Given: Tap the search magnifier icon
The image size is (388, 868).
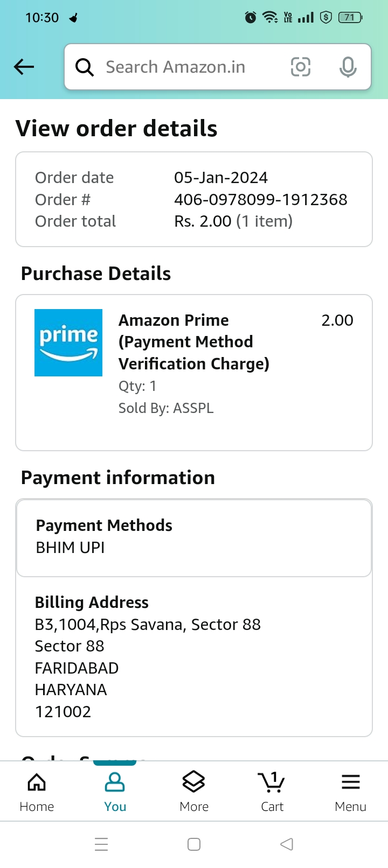Looking at the screenshot, I should 85,67.
